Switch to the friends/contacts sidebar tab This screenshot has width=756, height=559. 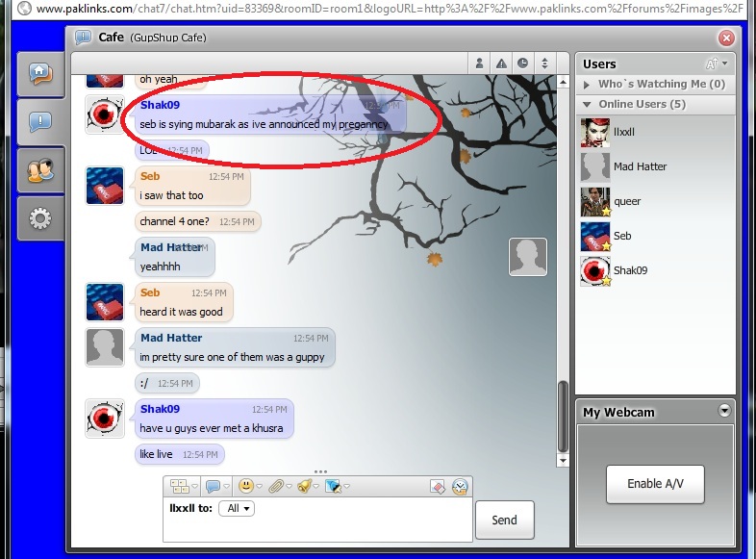tap(39, 170)
